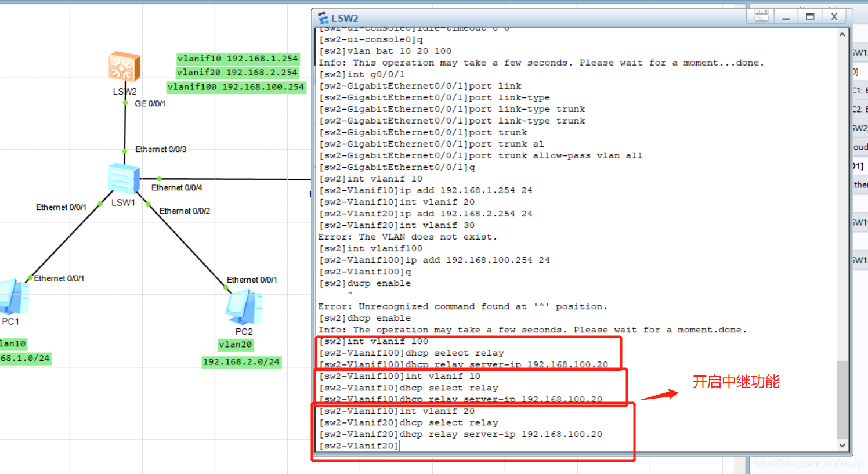
Task: Click '[sw2-Vlanif10]dhcp select relay' line
Action: coord(408,388)
